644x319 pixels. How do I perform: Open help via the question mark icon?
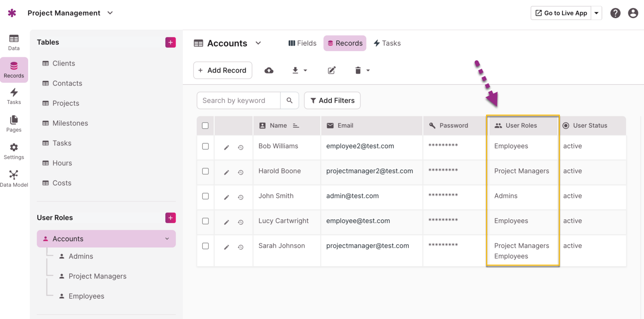pos(615,13)
